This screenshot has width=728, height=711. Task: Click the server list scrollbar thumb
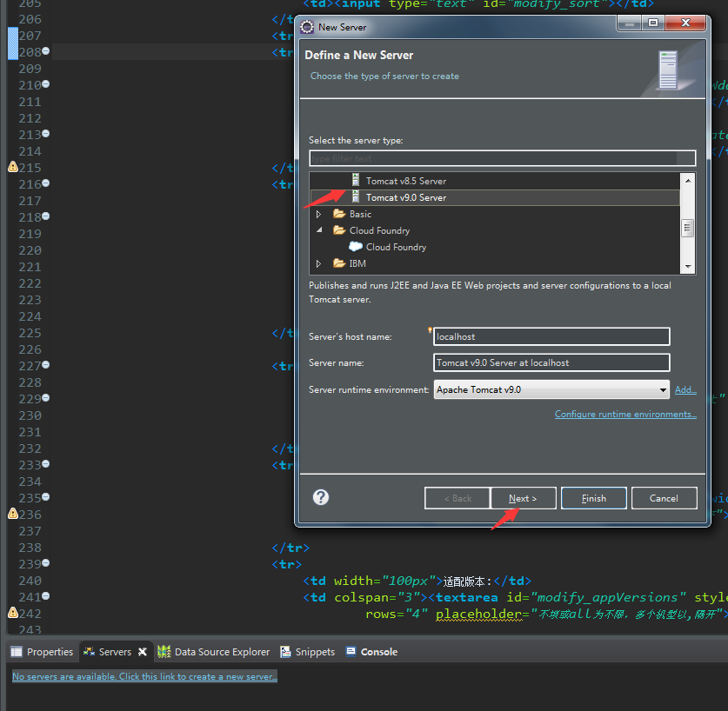tap(688, 228)
